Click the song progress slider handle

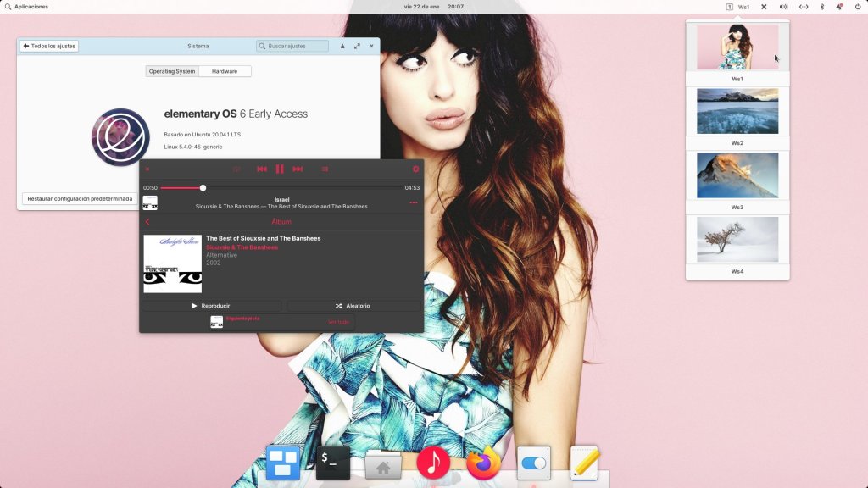coord(203,188)
